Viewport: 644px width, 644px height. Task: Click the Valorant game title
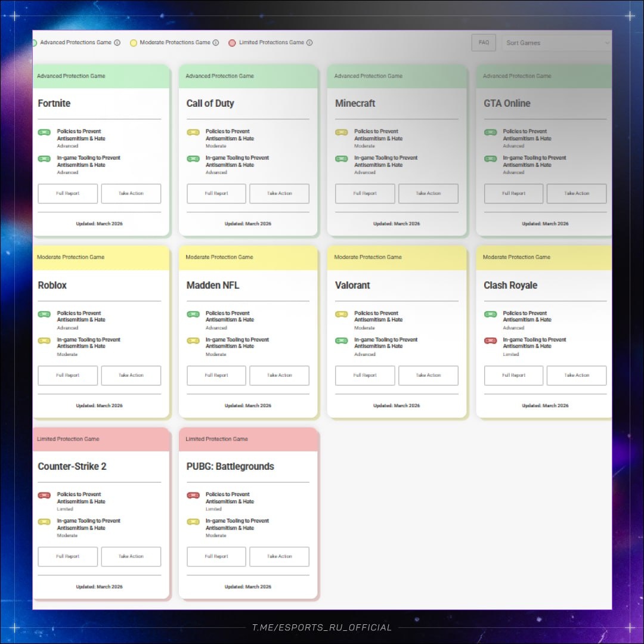(352, 286)
